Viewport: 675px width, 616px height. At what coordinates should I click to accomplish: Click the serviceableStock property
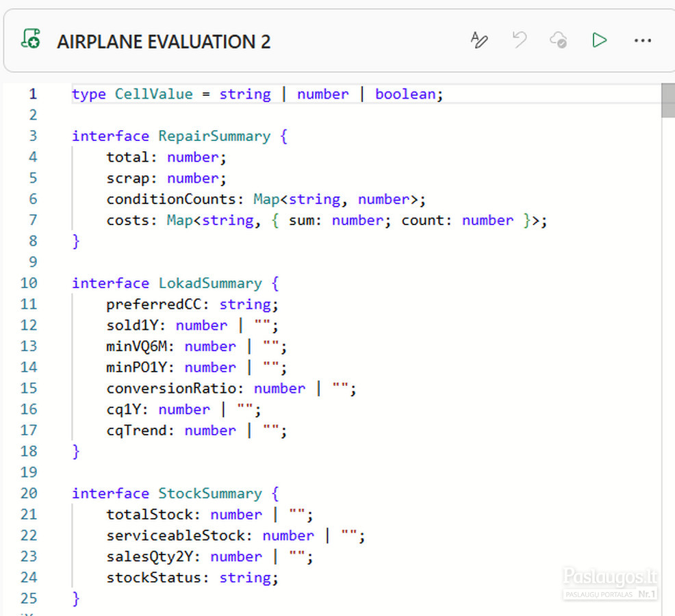pos(176,535)
